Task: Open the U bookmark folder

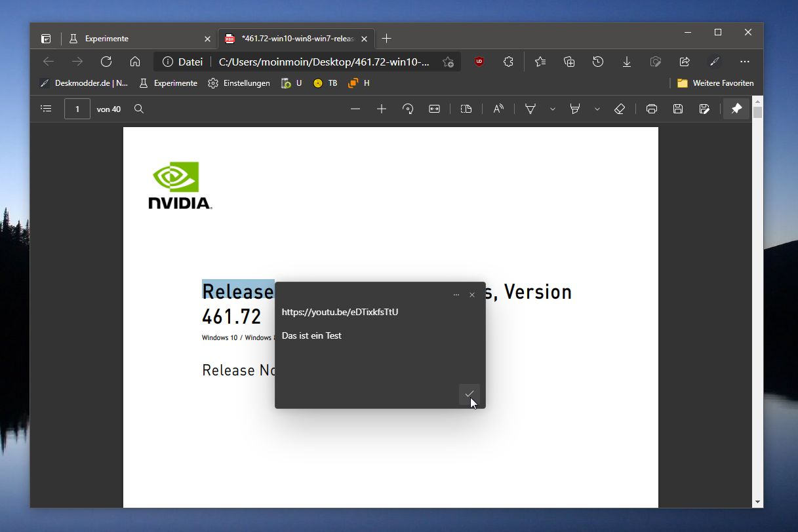Action: pos(291,83)
